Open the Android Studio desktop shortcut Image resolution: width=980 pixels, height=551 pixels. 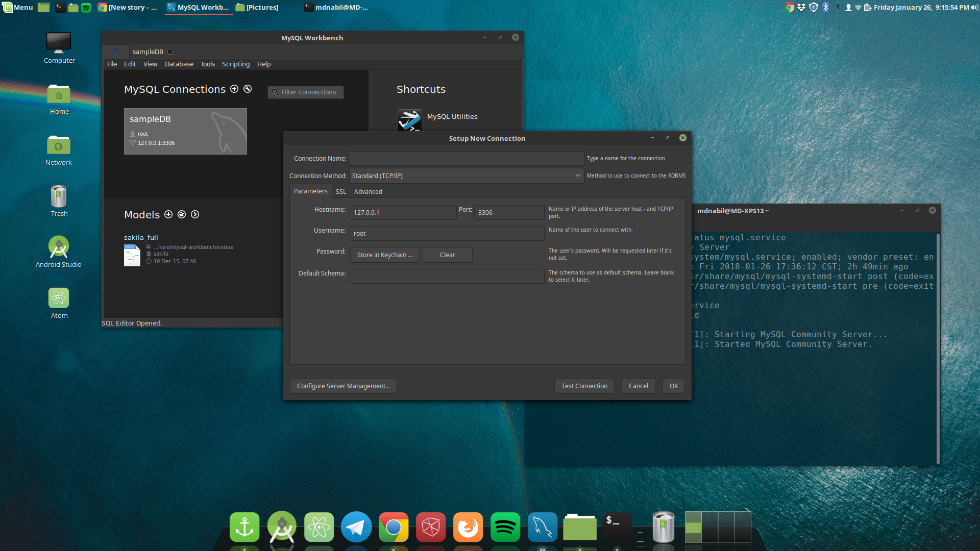(59, 252)
